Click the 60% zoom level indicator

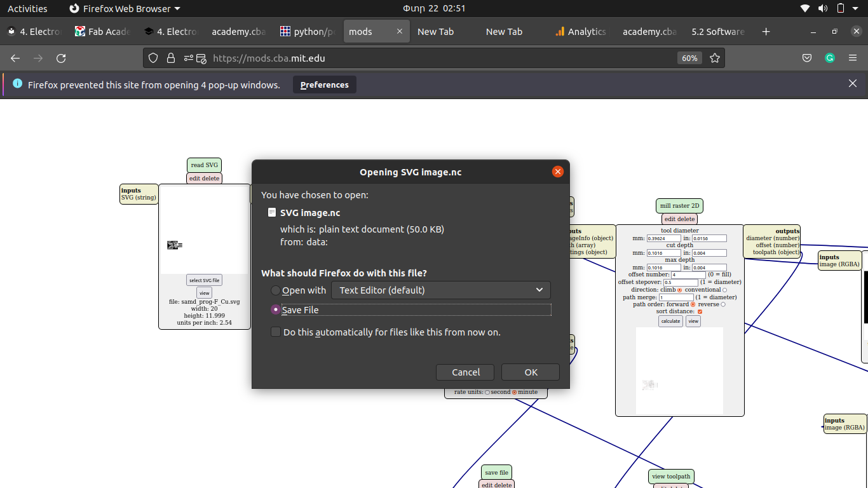pyautogui.click(x=689, y=58)
